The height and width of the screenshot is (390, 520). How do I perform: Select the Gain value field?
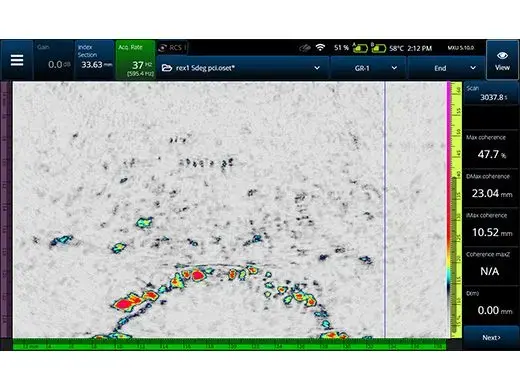[x=54, y=60]
